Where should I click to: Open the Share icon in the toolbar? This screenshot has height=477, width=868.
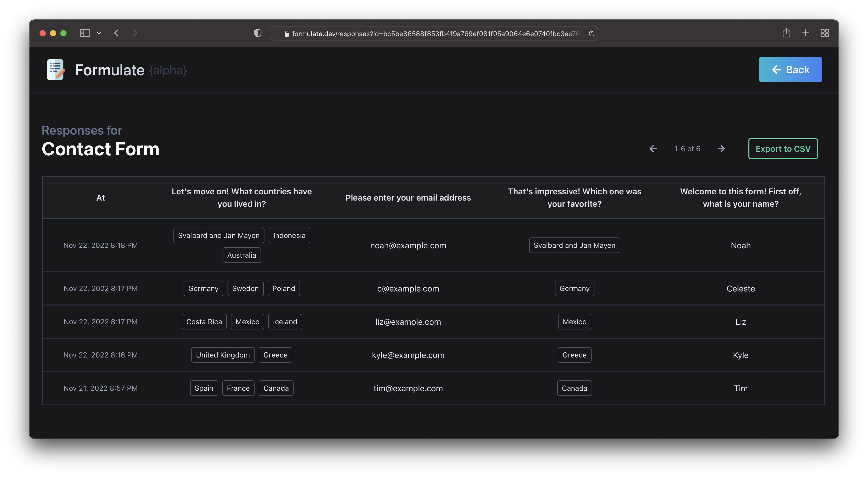[x=786, y=33]
